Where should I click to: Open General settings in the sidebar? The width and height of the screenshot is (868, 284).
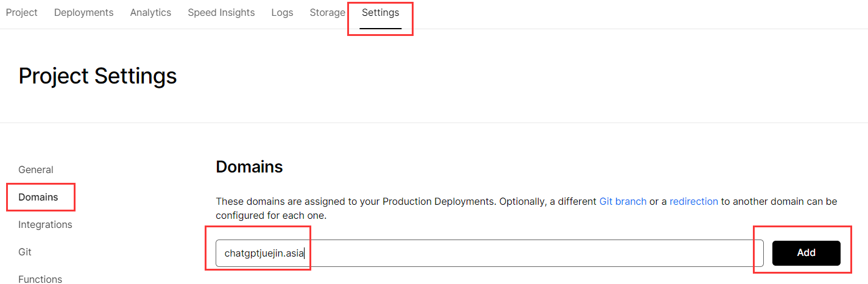pyautogui.click(x=36, y=169)
